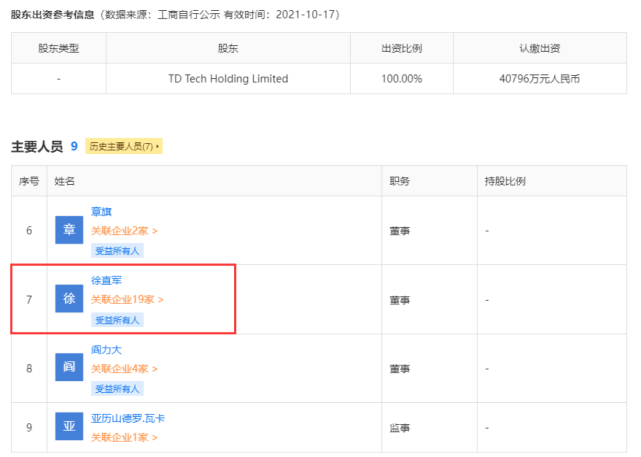This screenshot has width=641, height=457.
Task: Click the blue 徐 avatar icon
Action: (69, 299)
